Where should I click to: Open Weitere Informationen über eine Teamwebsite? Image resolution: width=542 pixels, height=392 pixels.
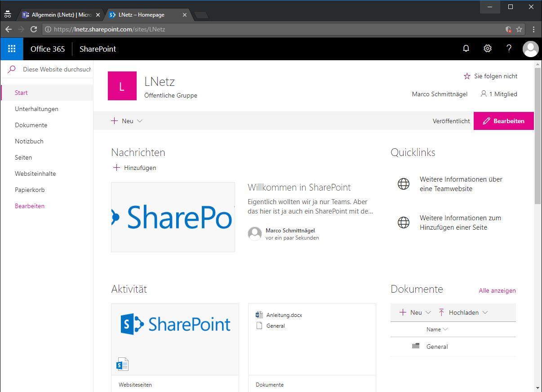tap(461, 184)
